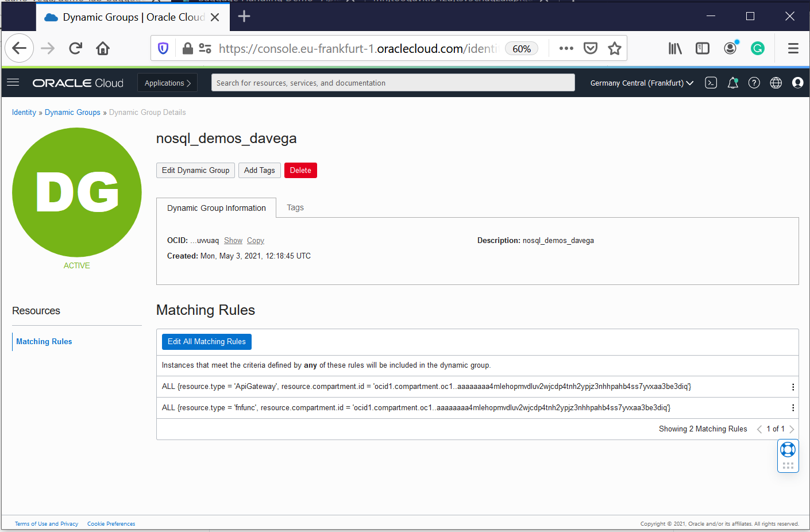
Task: Click the nosql_demos_davega group title
Action: [226, 138]
